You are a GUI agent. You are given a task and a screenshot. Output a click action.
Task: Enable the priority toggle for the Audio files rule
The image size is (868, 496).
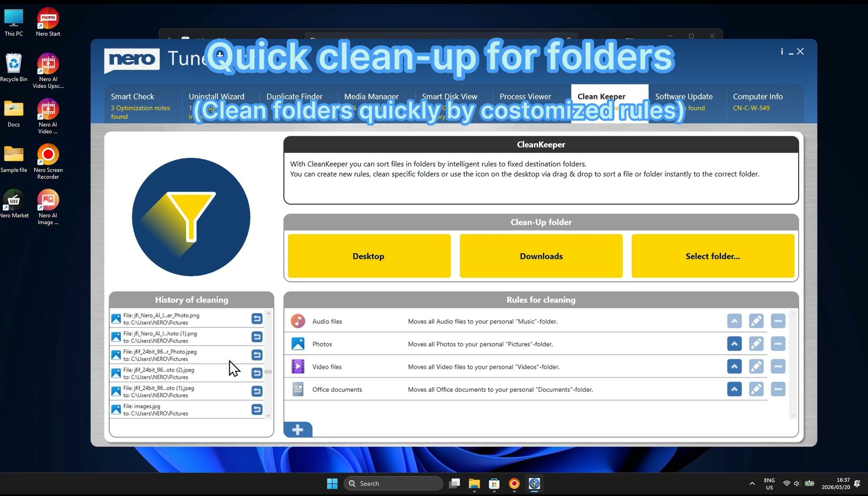(734, 321)
